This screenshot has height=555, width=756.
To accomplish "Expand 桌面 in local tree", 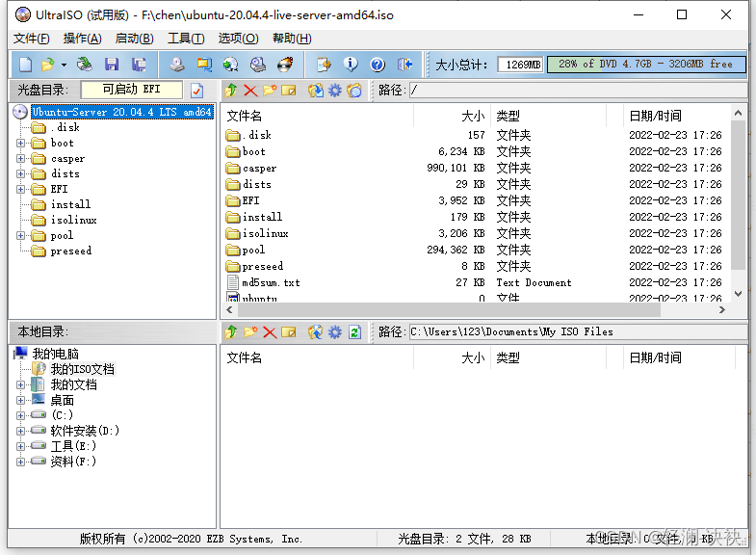I will pos(20,400).
